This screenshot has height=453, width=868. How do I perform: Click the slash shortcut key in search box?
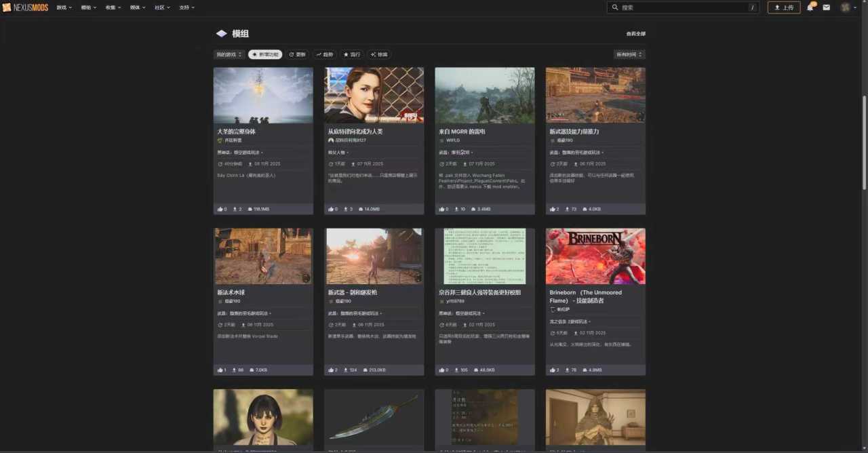coord(752,7)
